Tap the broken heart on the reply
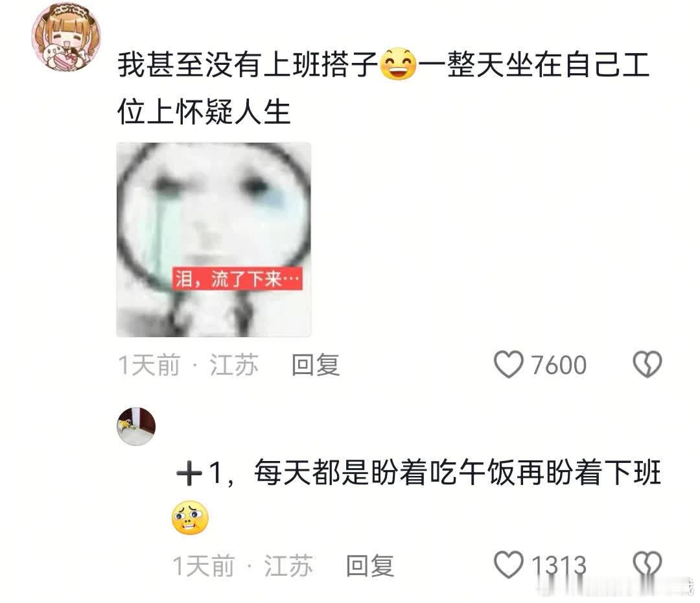Image resolution: width=700 pixels, height=603 pixels. (x=647, y=564)
